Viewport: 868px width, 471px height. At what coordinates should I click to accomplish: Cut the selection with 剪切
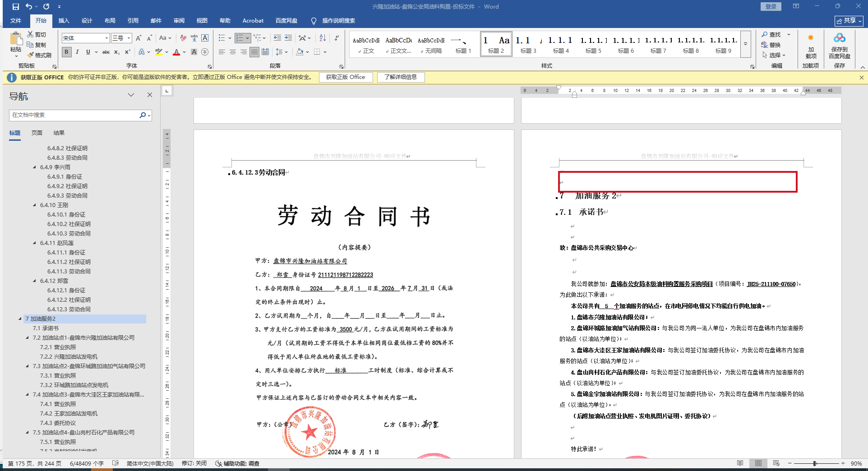coord(37,34)
